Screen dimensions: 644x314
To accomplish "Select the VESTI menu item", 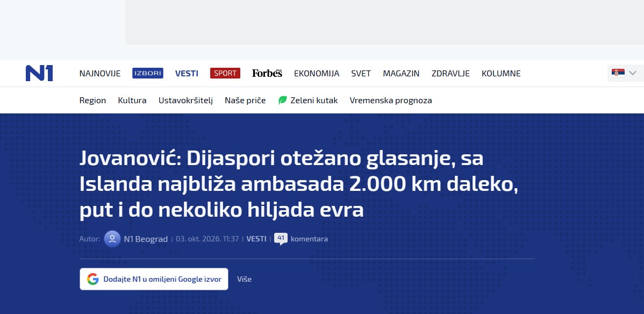I will coord(187,73).
